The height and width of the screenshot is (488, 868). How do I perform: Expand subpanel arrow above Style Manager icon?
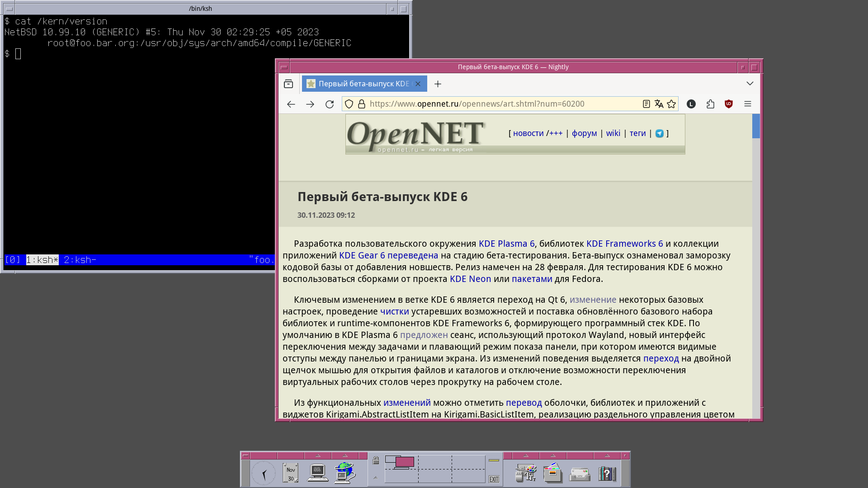pyautogui.click(x=526, y=455)
